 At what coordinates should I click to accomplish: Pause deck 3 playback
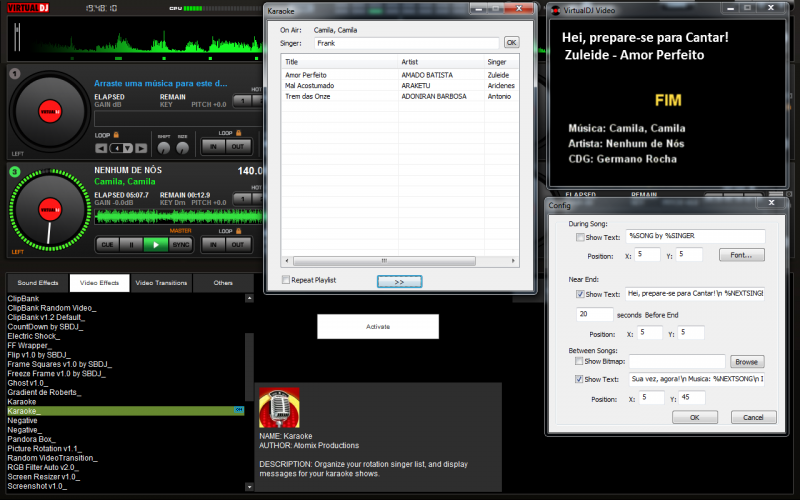[x=131, y=245]
